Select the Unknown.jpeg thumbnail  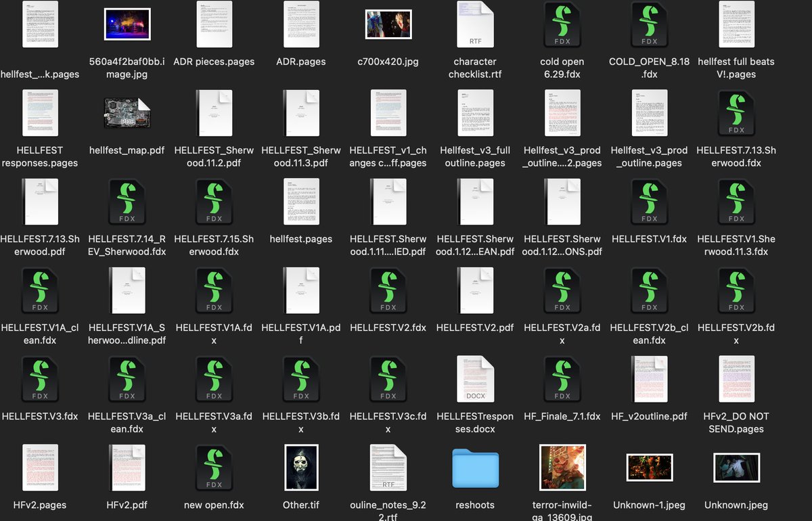tap(736, 468)
